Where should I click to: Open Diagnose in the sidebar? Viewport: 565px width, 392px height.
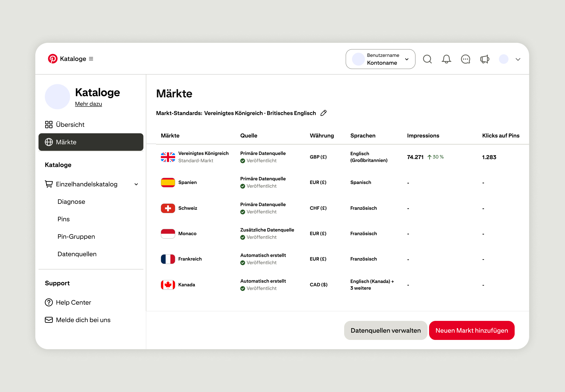(71, 202)
